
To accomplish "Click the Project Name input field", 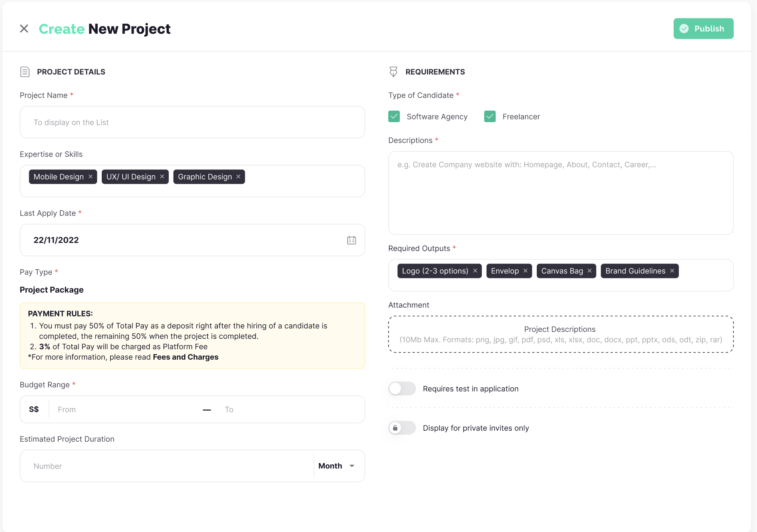I will [192, 122].
